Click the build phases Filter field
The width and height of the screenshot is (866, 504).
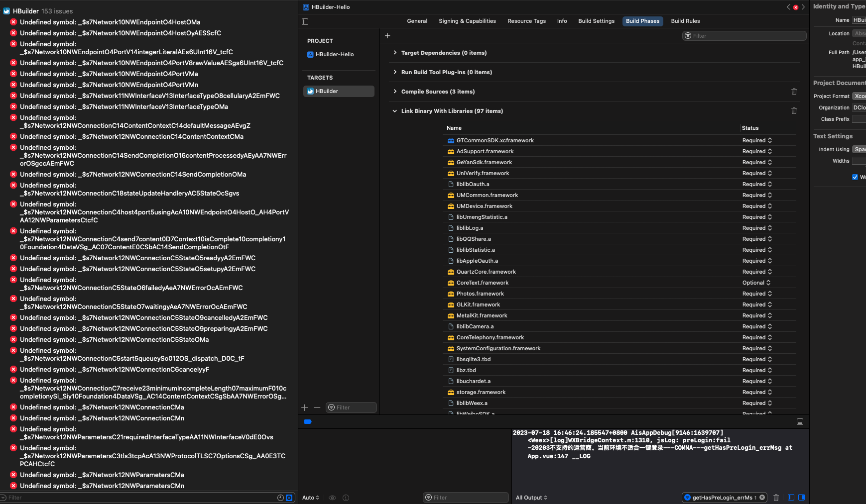point(744,36)
